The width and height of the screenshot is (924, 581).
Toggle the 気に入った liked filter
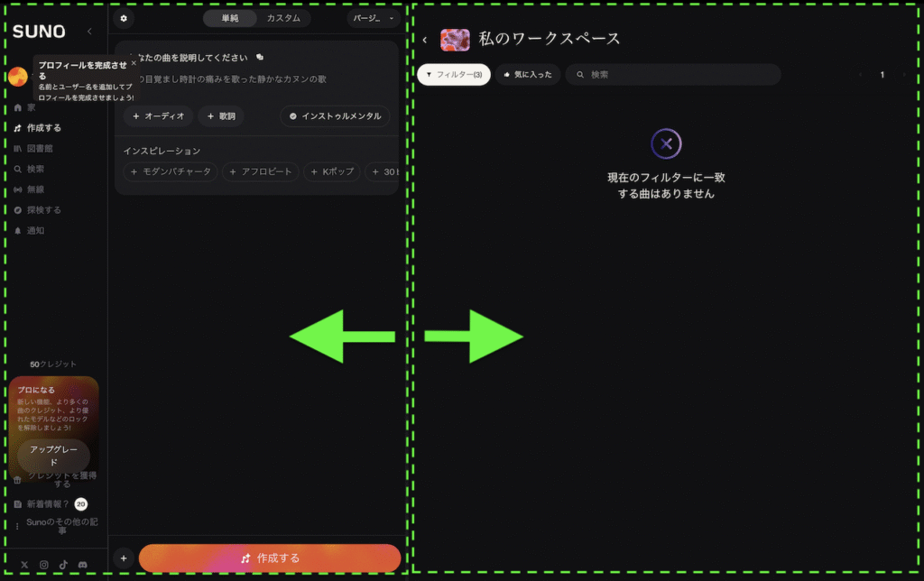528,75
